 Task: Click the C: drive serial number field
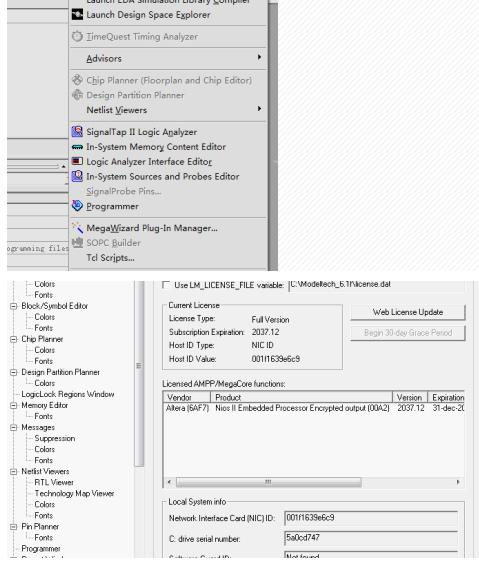tap(371, 538)
